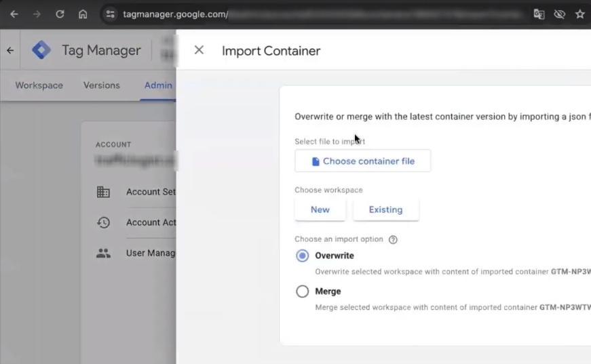Screen dimensions: 591x364
Task: Switch to the Workspace tab
Action: point(39,85)
